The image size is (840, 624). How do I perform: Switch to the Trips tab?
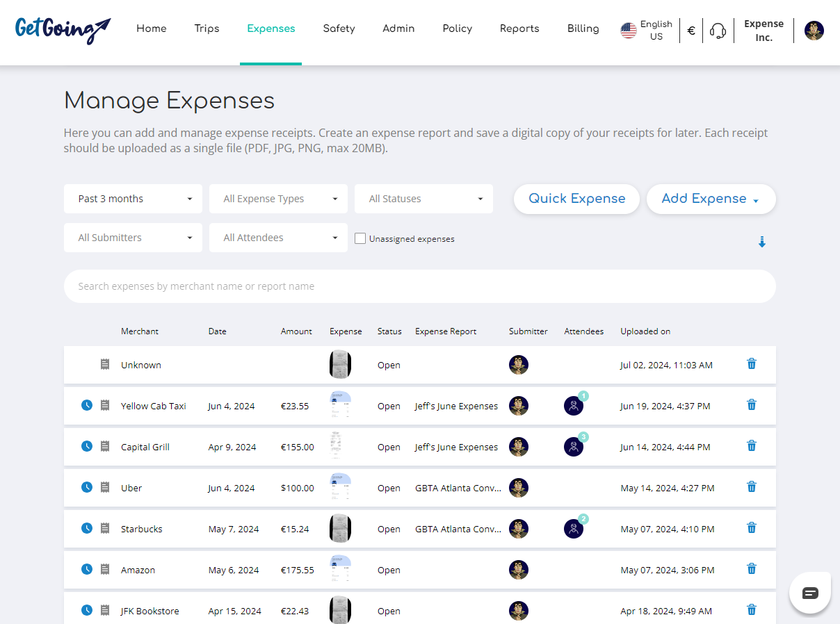point(207,28)
